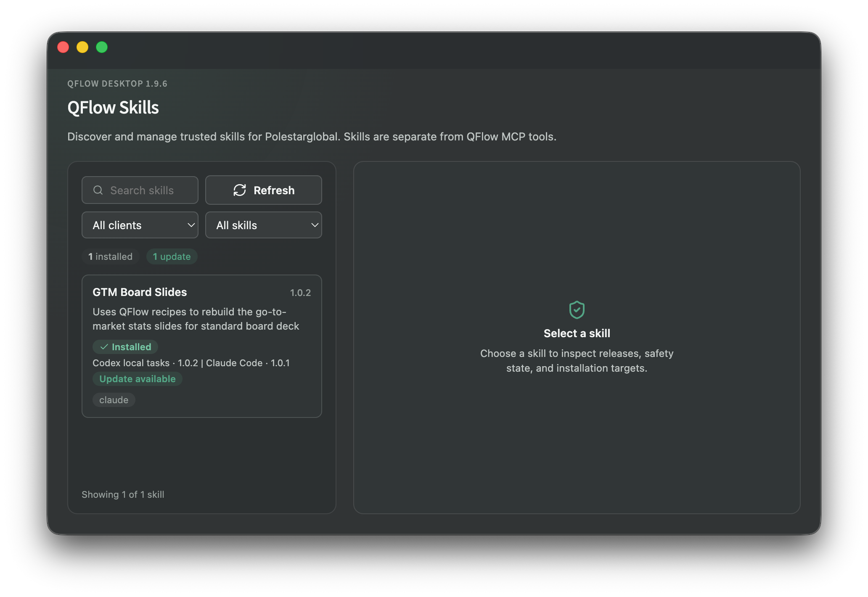Click the claude tag chip
This screenshot has width=868, height=597.
[x=114, y=400]
